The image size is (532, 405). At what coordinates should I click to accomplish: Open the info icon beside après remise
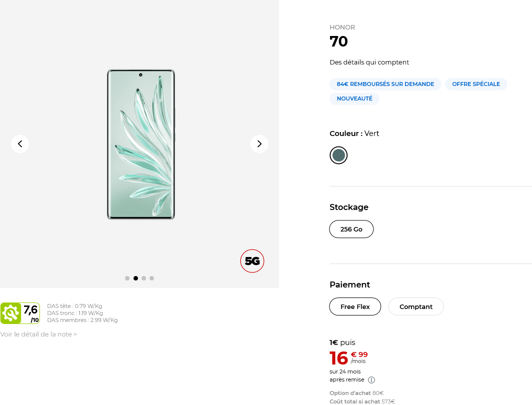point(371,380)
